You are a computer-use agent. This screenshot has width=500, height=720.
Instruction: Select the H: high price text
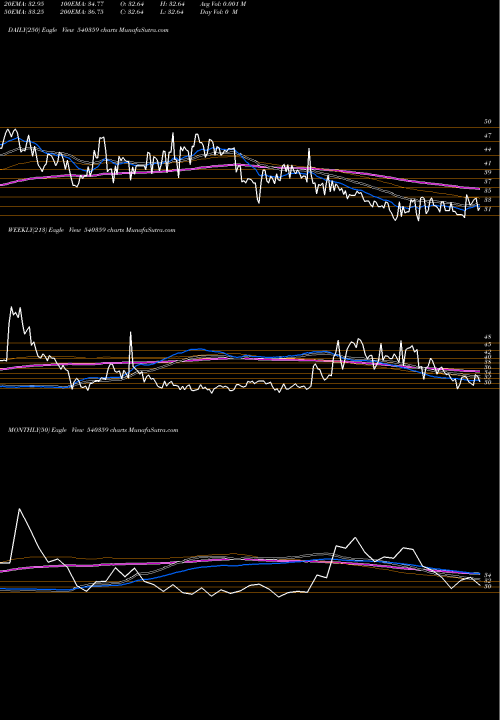[172, 4]
